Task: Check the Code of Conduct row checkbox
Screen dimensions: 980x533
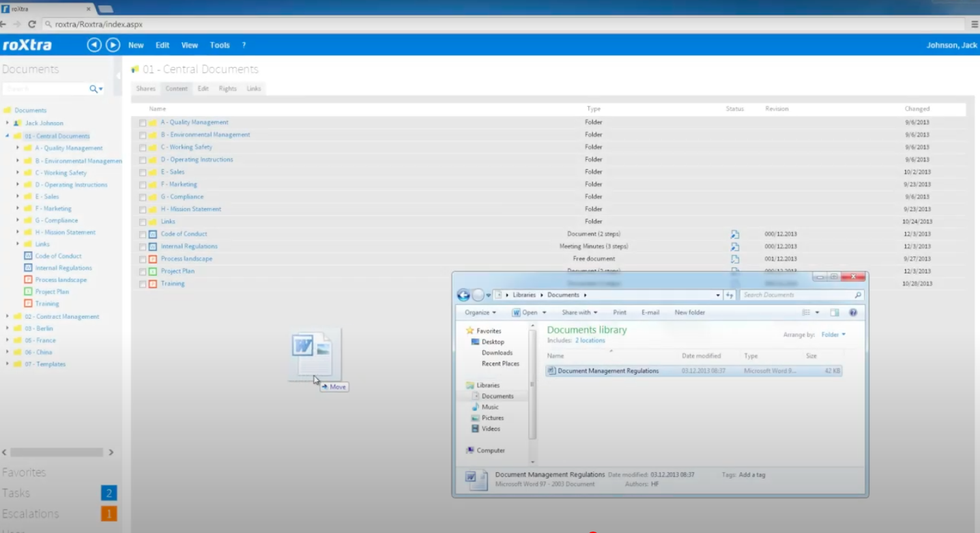Action: (x=143, y=234)
